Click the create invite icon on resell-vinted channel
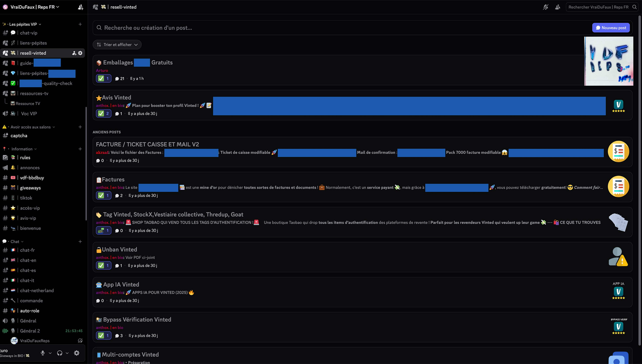 [x=74, y=53]
